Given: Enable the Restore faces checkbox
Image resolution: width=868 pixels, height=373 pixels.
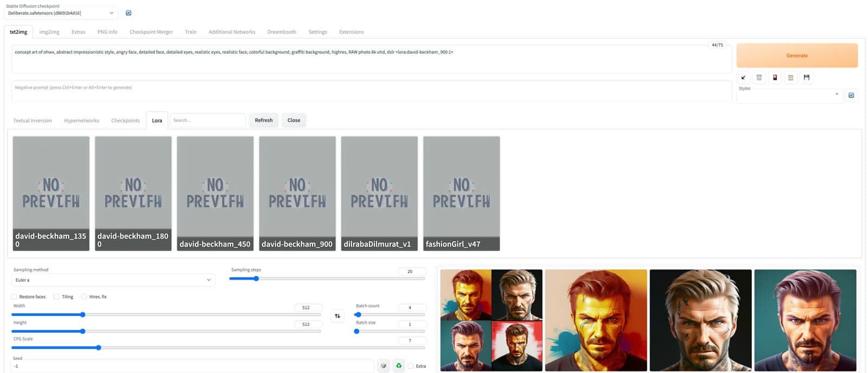Looking at the screenshot, I should [x=14, y=297].
